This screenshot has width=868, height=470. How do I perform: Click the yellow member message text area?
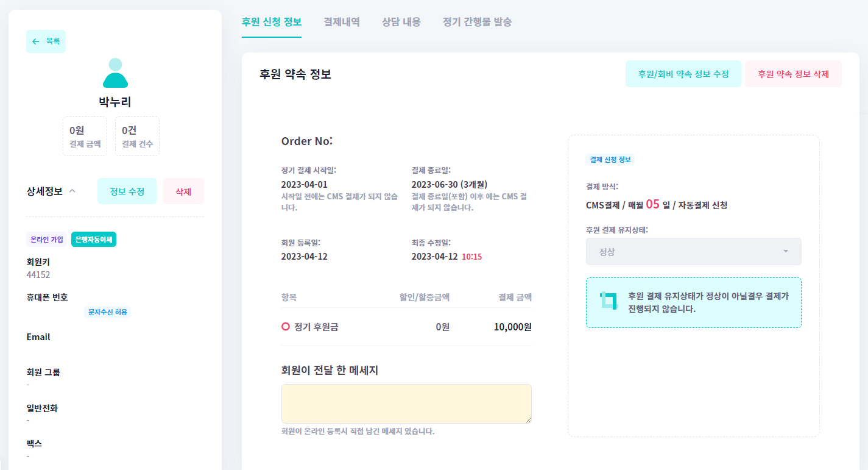coord(406,404)
